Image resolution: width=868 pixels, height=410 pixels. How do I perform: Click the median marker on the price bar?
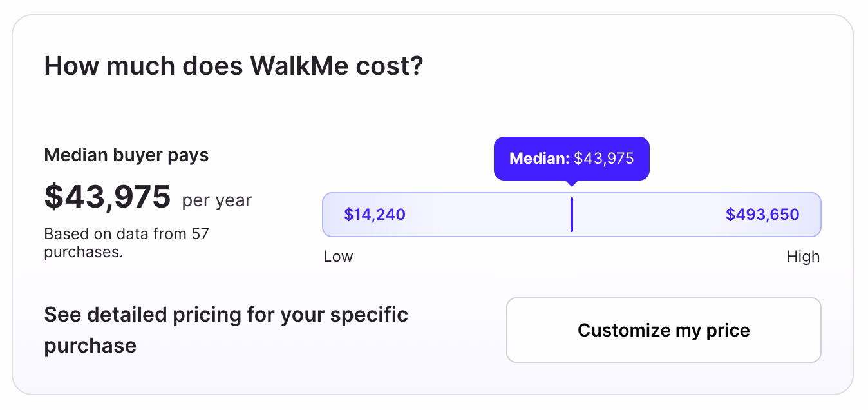point(571,214)
